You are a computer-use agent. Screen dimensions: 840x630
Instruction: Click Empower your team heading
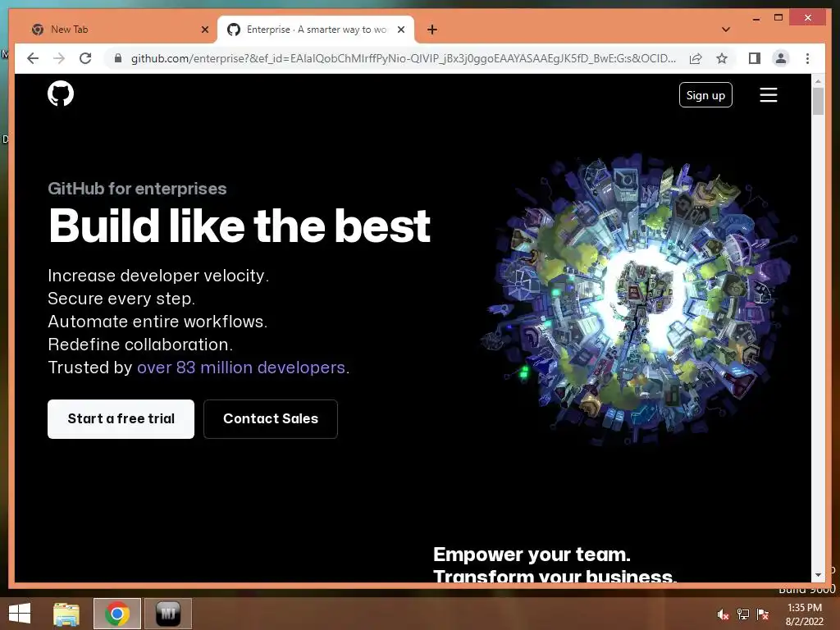coord(532,555)
